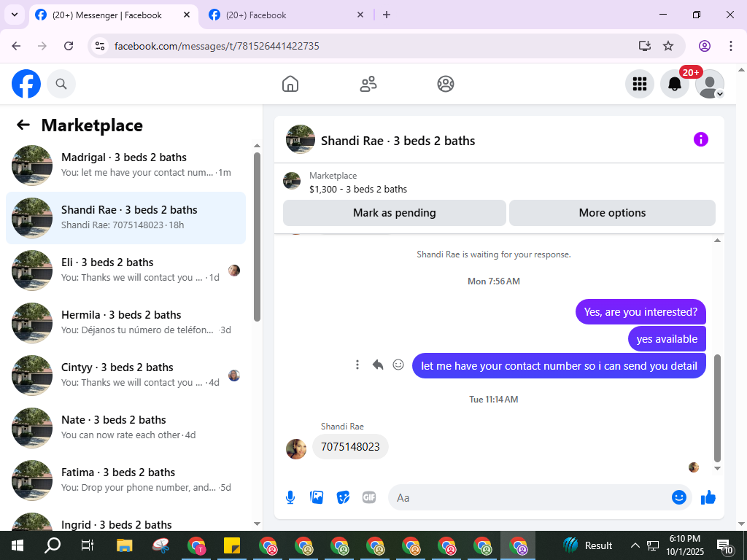
Task: Click the 7075148023 message bubble
Action: 350,447
